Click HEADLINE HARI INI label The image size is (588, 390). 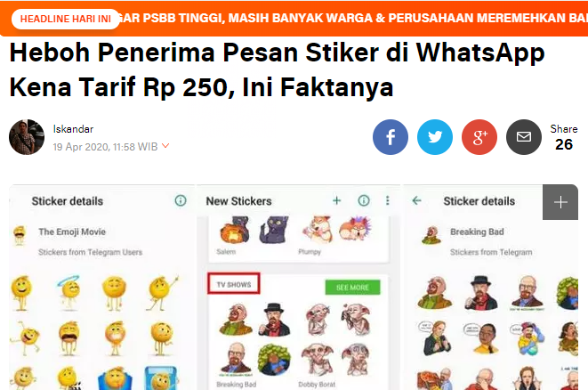pyautogui.click(x=66, y=19)
